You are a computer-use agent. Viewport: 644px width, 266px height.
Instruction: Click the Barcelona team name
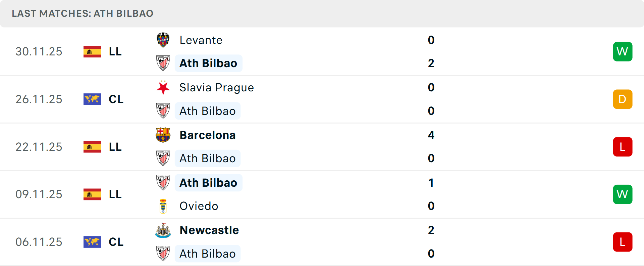(208, 135)
